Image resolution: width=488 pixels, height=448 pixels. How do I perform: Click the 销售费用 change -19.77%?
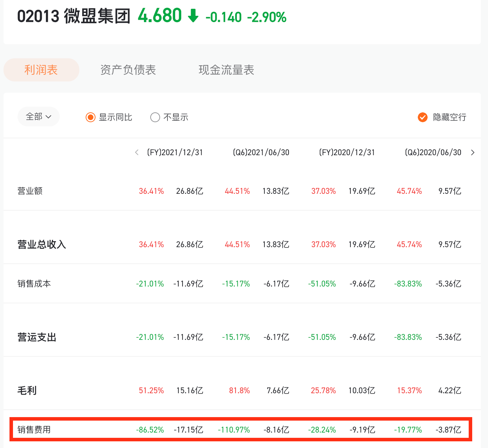(x=408, y=430)
